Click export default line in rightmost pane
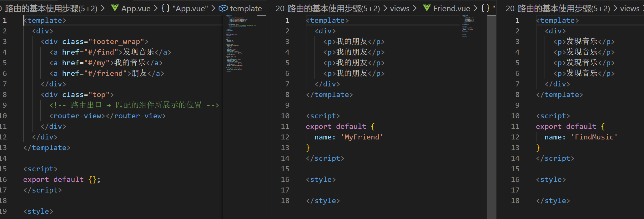The width and height of the screenshot is (644, 219). pyautogui.click(x=570, y=126)
